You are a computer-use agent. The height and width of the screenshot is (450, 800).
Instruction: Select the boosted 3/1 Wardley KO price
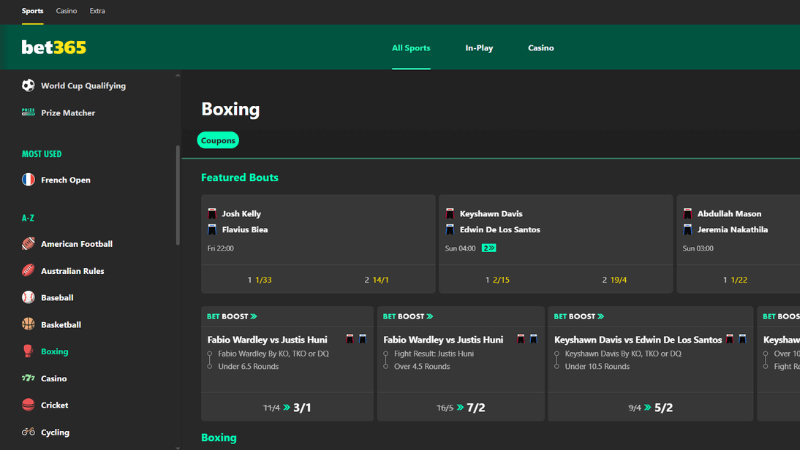287,407
